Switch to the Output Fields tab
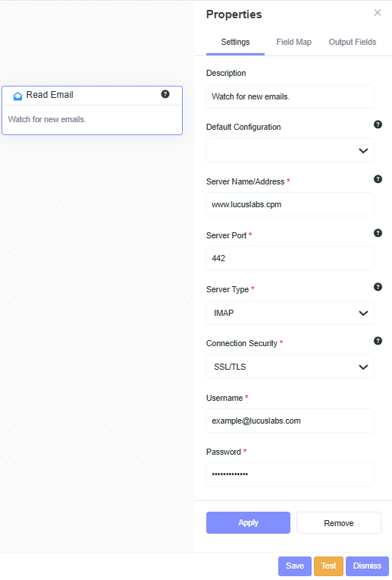This screenshot has width=392, height=580. (353, 42)
